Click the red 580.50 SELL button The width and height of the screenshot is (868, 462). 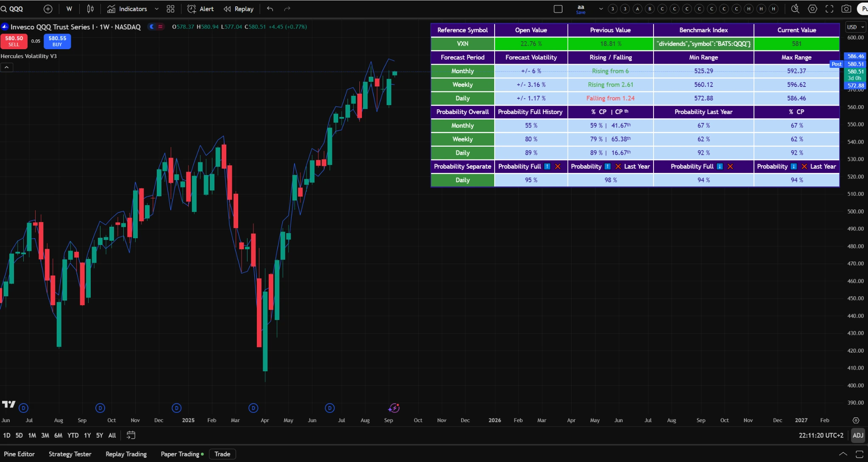tap(14, 41)
